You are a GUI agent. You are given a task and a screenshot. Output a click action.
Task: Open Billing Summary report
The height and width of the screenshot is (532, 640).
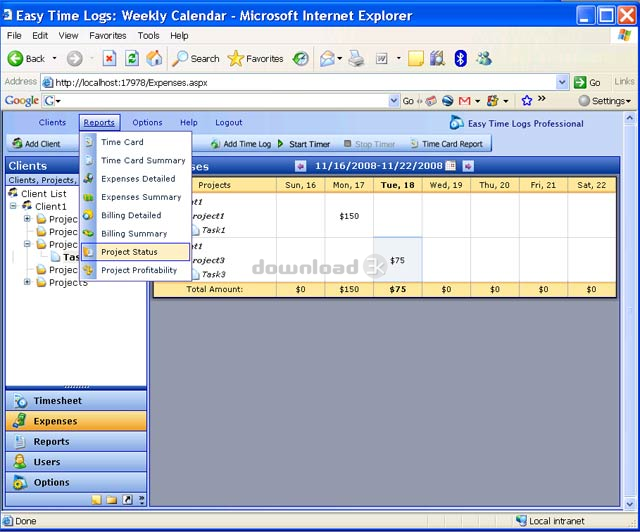point(136,234)
